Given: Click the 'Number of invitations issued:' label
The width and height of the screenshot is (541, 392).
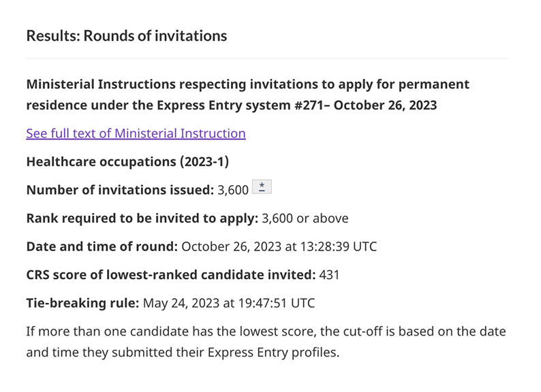Looking at the screenshot, I should [120, 190].
